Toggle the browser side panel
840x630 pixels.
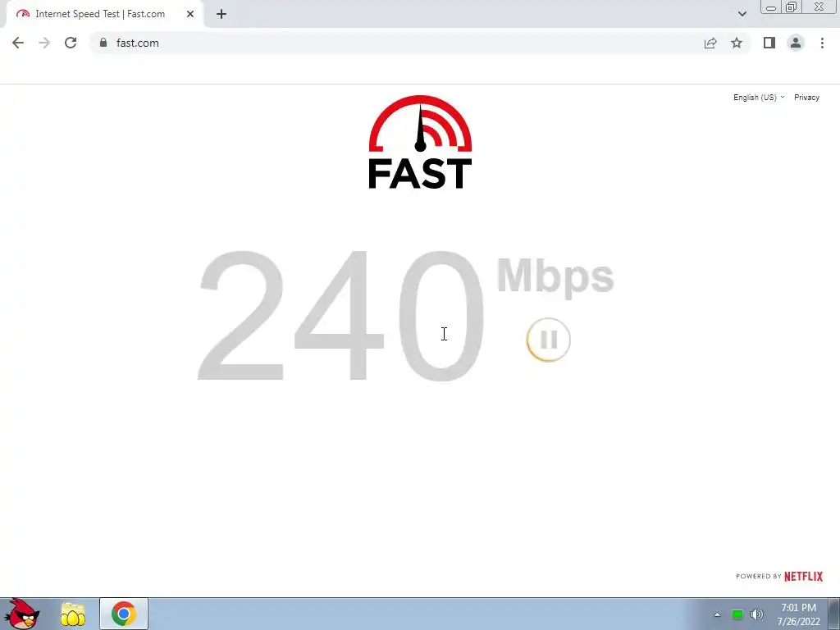(x=769, y=43)
